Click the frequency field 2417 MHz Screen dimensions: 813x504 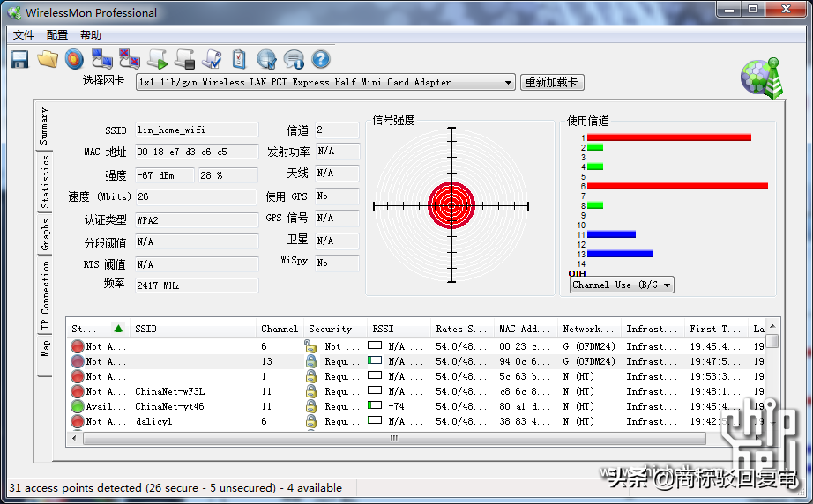point(197,285)
